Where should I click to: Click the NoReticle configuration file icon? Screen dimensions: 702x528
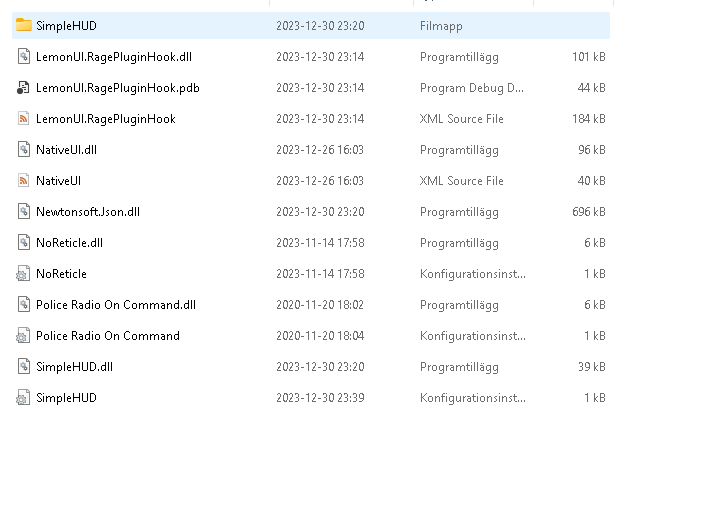click(x=24, y=274)
